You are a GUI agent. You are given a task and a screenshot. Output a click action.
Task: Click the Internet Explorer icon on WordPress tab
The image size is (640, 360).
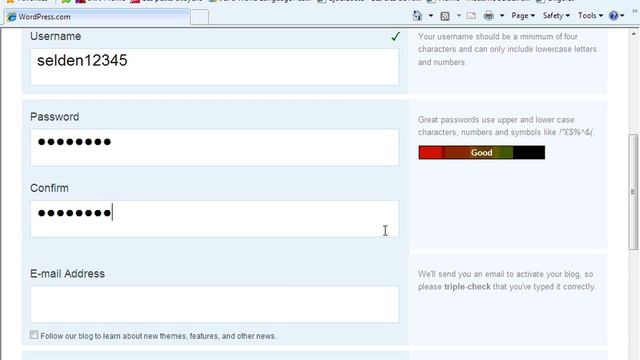(x=11, y=17)
